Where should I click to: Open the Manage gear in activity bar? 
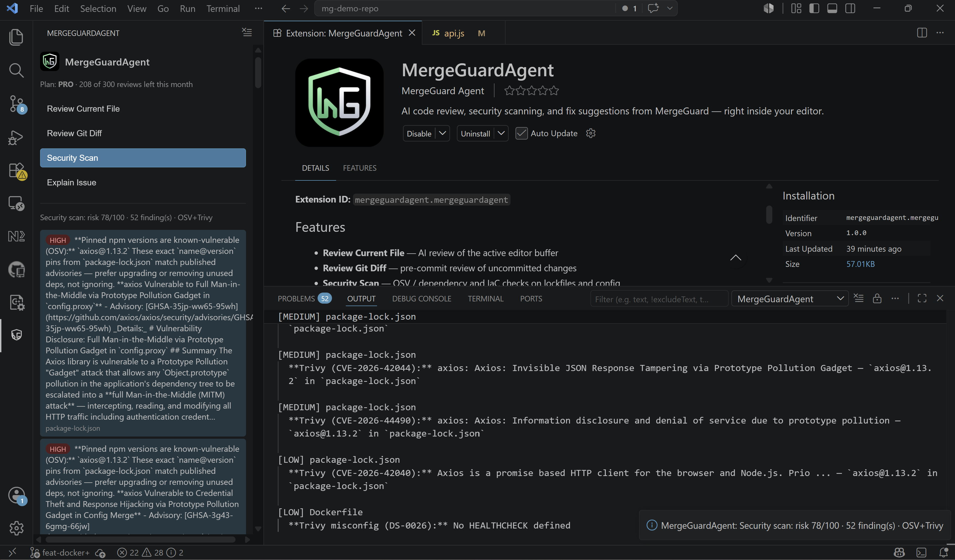pos(16,528)
